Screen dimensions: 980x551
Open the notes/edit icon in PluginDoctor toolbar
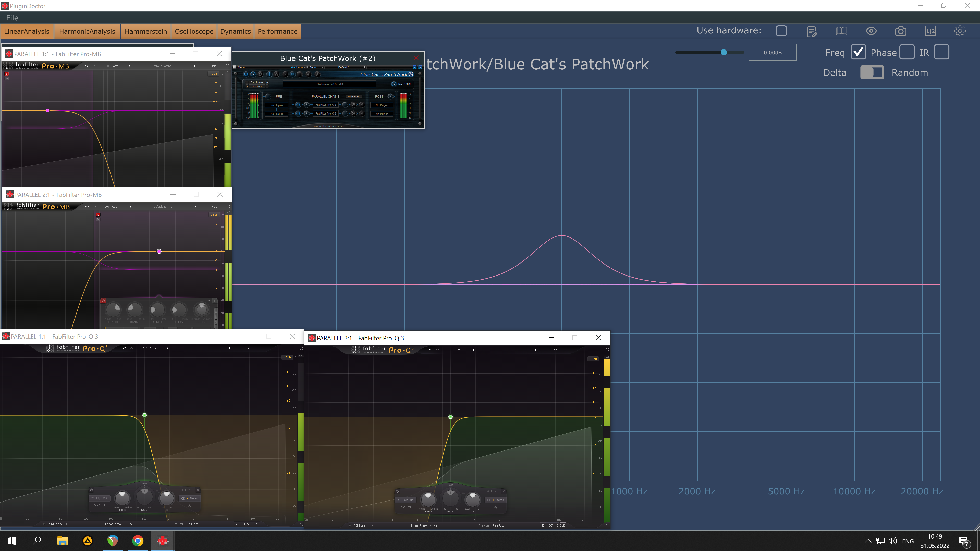tap(812, 32)
